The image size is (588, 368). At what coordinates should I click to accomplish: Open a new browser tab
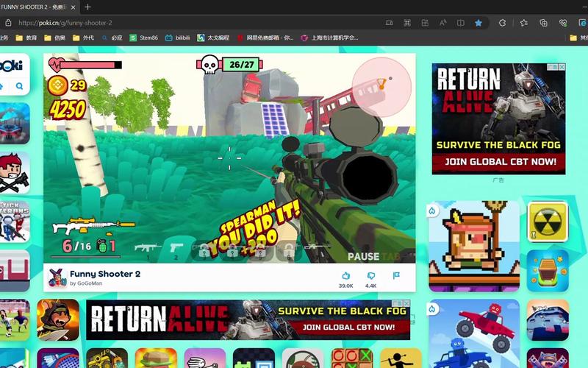pyautogui.click(x=87, y=7)
